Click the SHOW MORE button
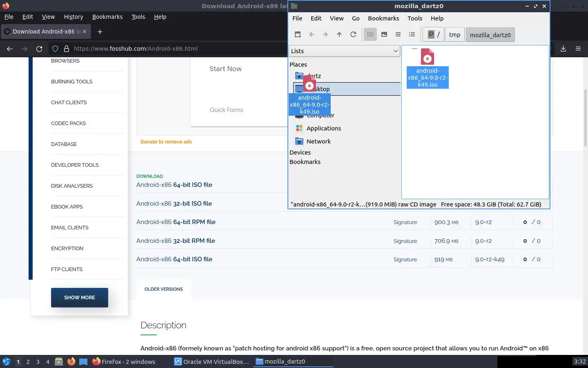Image resolution: width=588 pixels, height=368 pixels. [x=80, y=298]
